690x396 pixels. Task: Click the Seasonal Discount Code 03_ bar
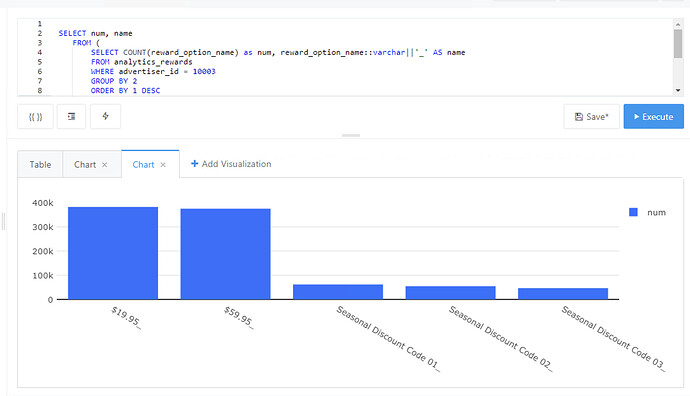coord(563,293)
